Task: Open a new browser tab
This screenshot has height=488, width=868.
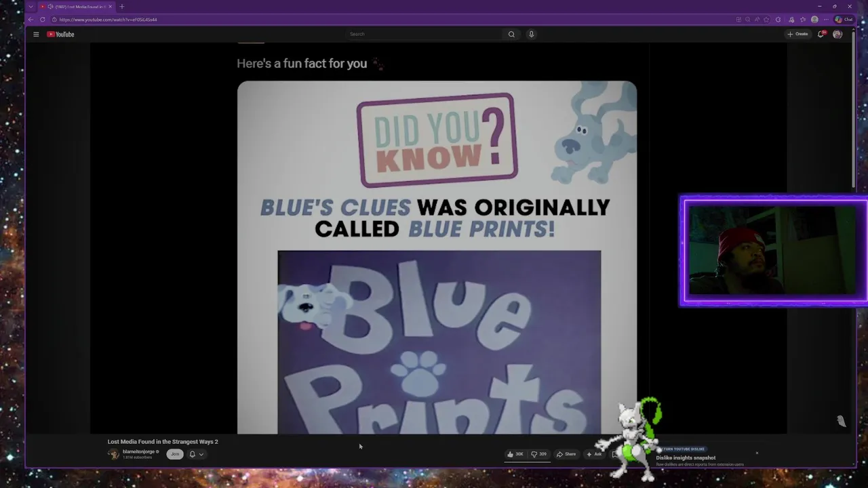Action: (122, 7)
